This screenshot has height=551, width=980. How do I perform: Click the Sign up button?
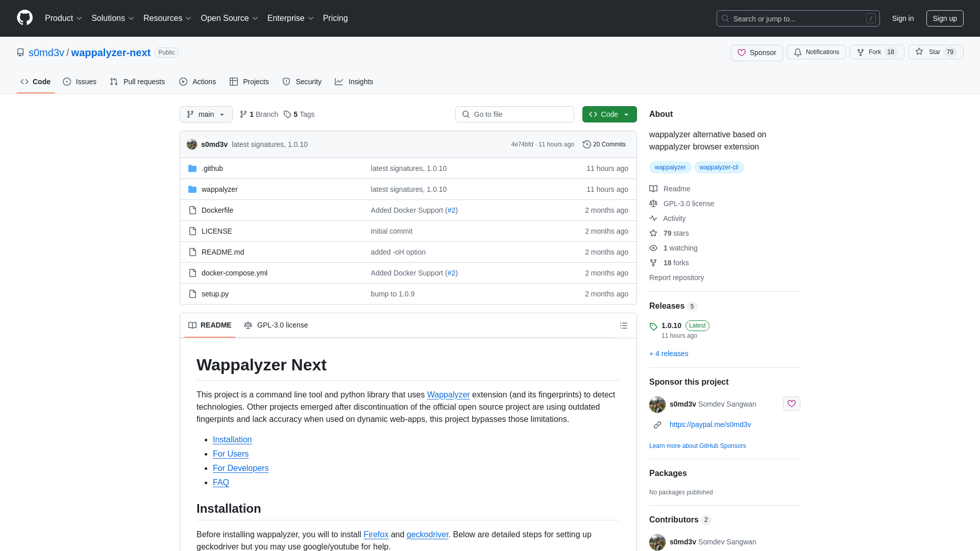click(944, 18)
